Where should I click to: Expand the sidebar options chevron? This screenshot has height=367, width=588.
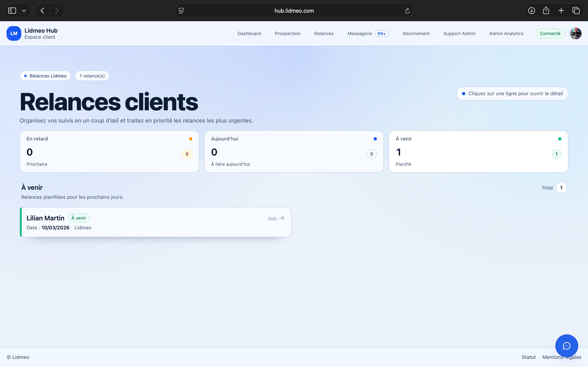(24, 10)
